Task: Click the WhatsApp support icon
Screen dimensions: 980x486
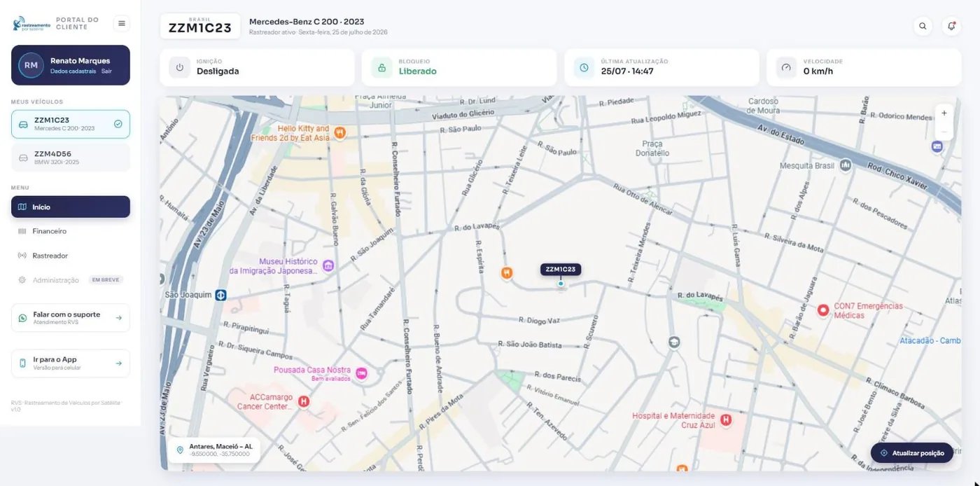Action: pyautogui.click(x=22, y=318)
